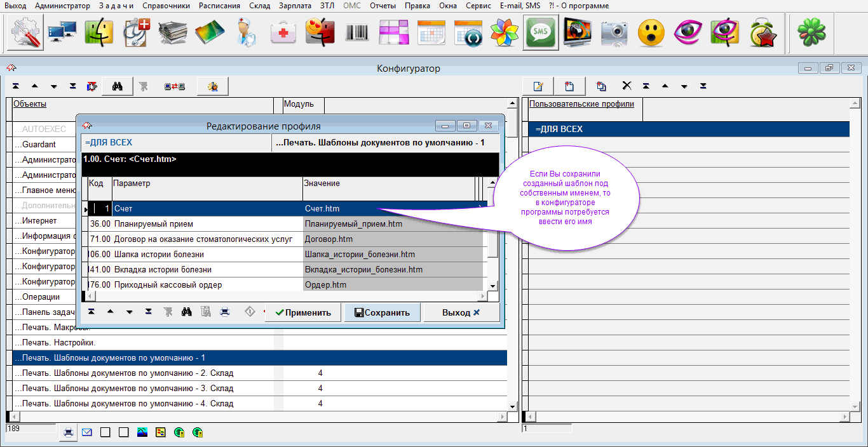Viewport: 868px width, 447px height.
Task: Click the binoculars search icon in Конфигуратор toolbar
Action: (117, 86)
